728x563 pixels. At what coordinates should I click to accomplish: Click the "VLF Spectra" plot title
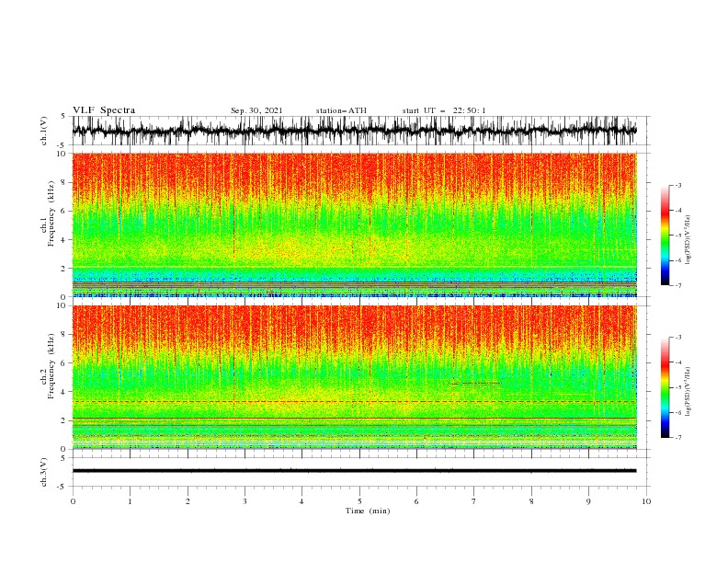pyautogui.click(x=104, y=110)
